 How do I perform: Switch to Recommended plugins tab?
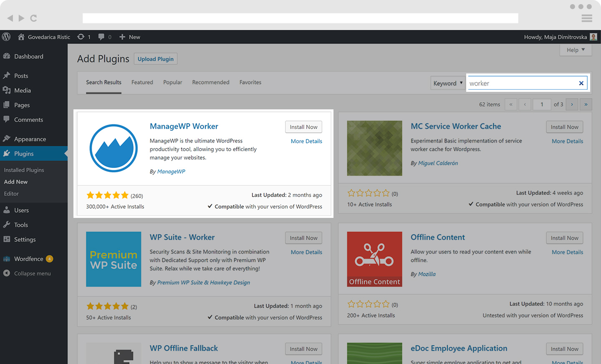point(211,82)
